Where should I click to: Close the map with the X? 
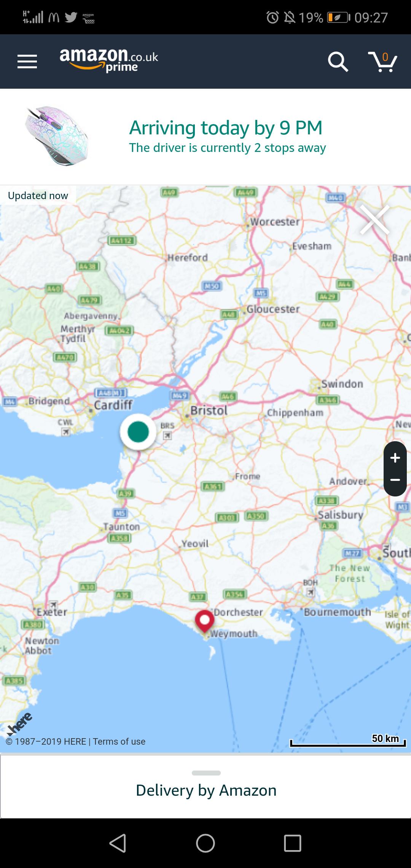[x=375, y=220]
